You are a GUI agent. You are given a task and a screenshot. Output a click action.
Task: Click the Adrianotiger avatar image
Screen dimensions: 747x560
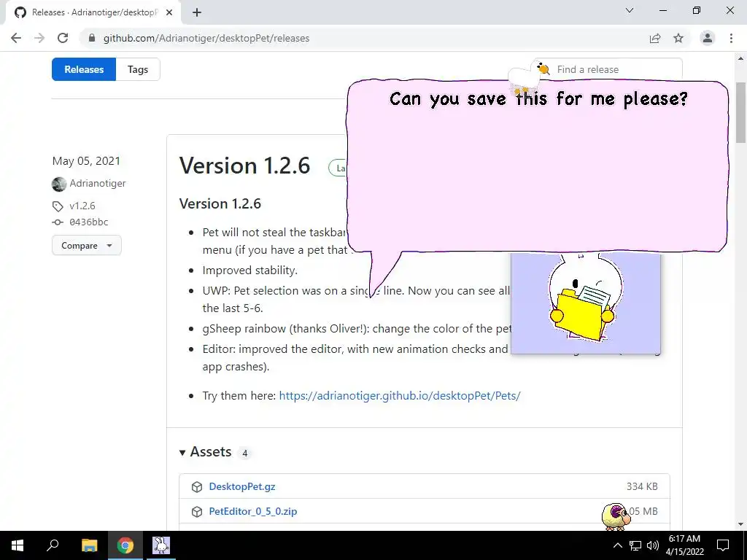tap(59, 184)
